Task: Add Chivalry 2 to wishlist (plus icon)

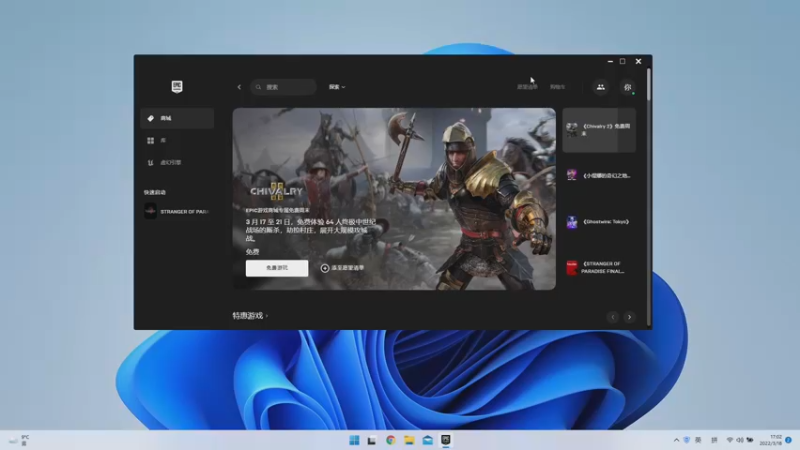Action: [x=342, y=268]
